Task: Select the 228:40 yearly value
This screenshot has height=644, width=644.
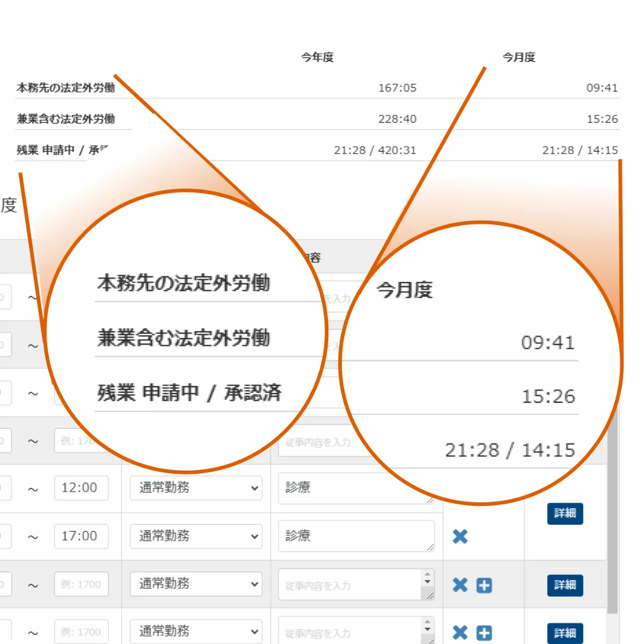Action: click(x=397, y=119)
